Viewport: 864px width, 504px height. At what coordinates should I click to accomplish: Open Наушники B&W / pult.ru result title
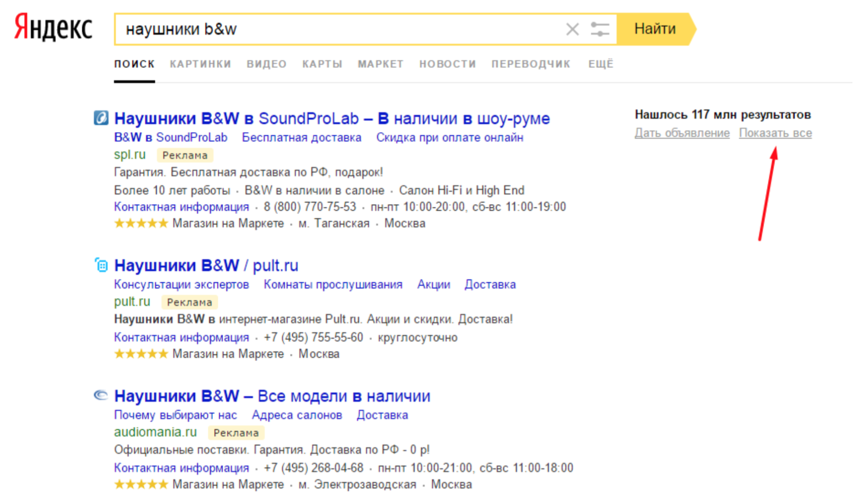[x=206, y=266]
